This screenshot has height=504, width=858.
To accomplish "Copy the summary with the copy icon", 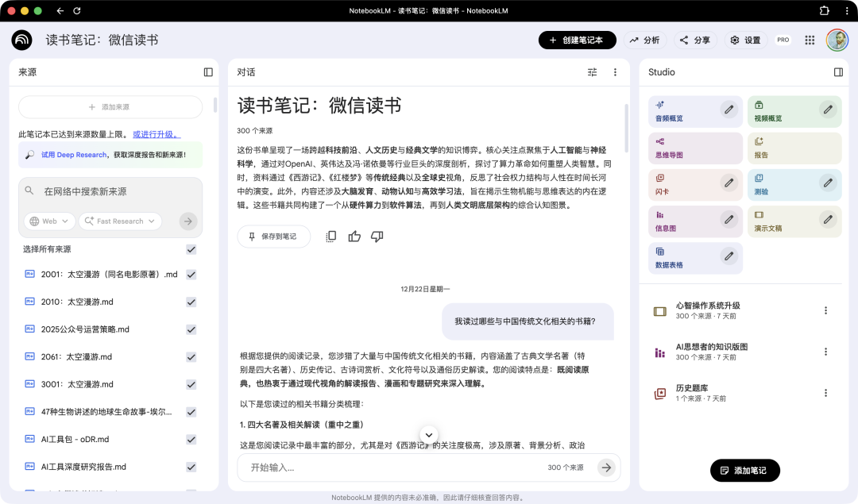I will tap(331, 237).
